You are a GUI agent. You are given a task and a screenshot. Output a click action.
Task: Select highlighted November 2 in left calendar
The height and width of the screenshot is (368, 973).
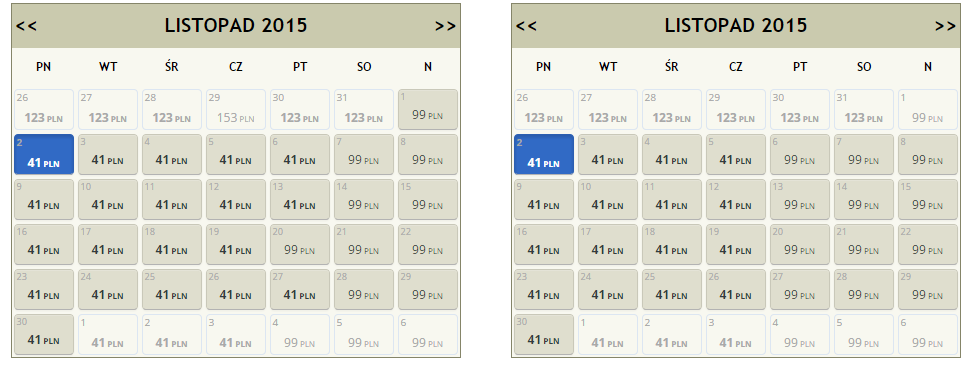pos(44,155)
